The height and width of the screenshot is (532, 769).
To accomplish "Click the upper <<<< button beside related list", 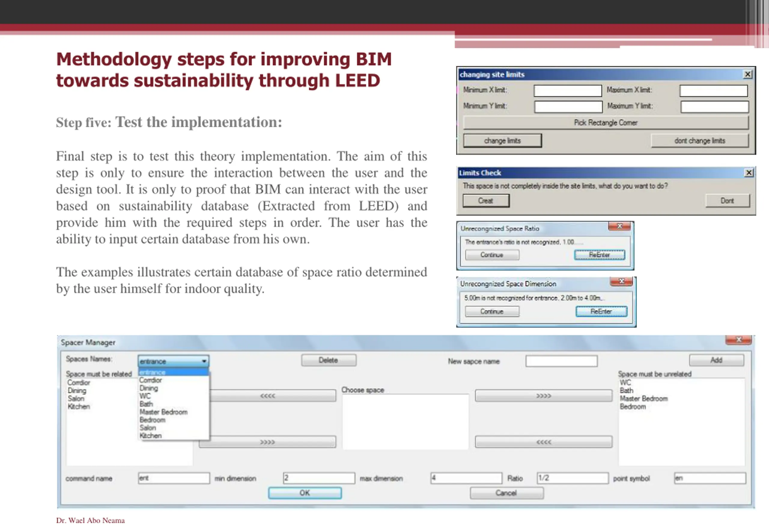I will (273, 396).
